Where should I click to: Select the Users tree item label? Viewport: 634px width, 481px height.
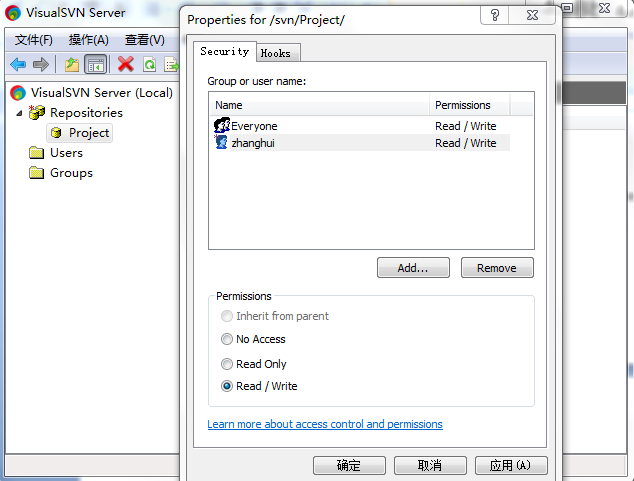66,153
